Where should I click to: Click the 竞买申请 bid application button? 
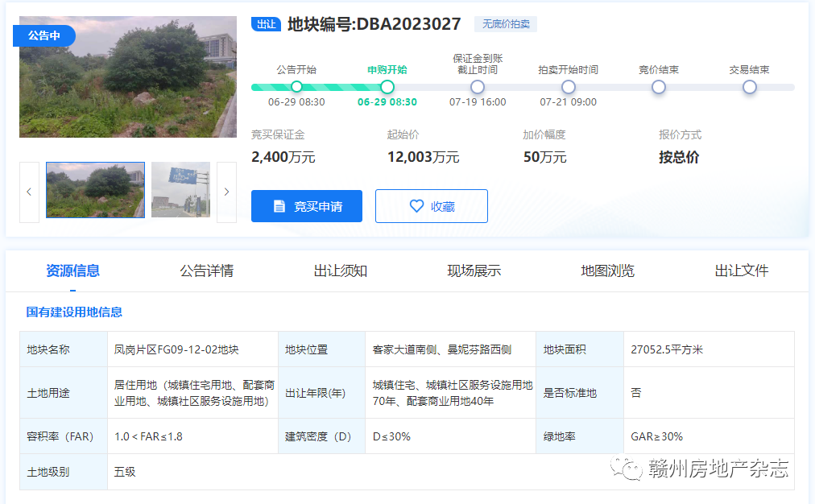307,206
